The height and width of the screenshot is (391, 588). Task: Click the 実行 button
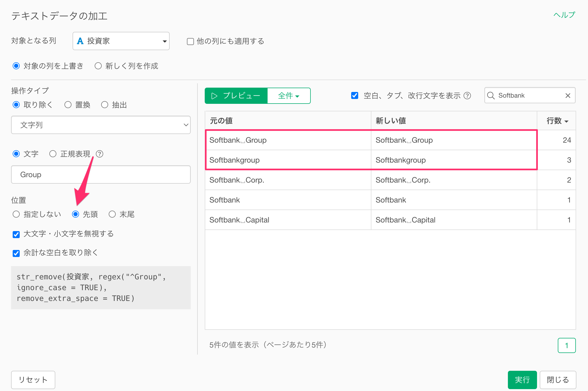point(522,380)
